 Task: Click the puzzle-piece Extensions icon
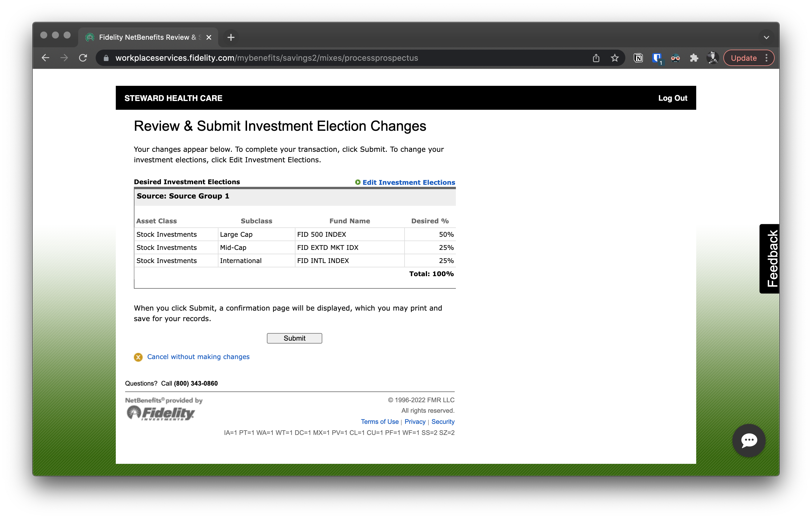(694, 58)
